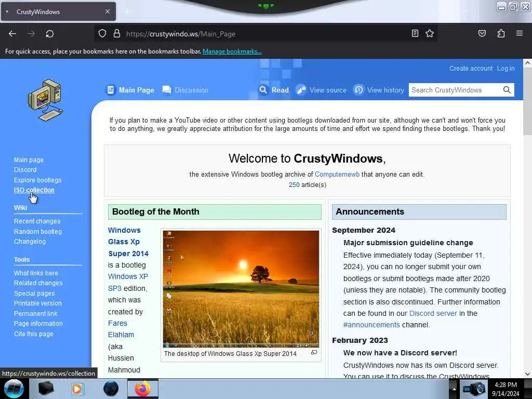Open a new browser tab
Image resolution: width=532 pixels, height=399 pixels.
pyautogui.click(x=127, y=12)
